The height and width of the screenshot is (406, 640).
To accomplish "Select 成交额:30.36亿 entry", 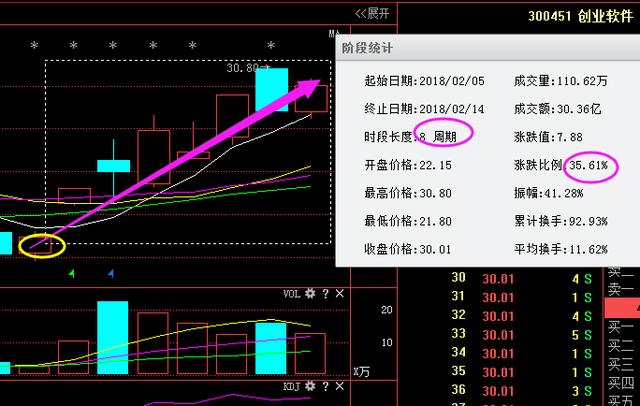I will (x=558, y=109).
